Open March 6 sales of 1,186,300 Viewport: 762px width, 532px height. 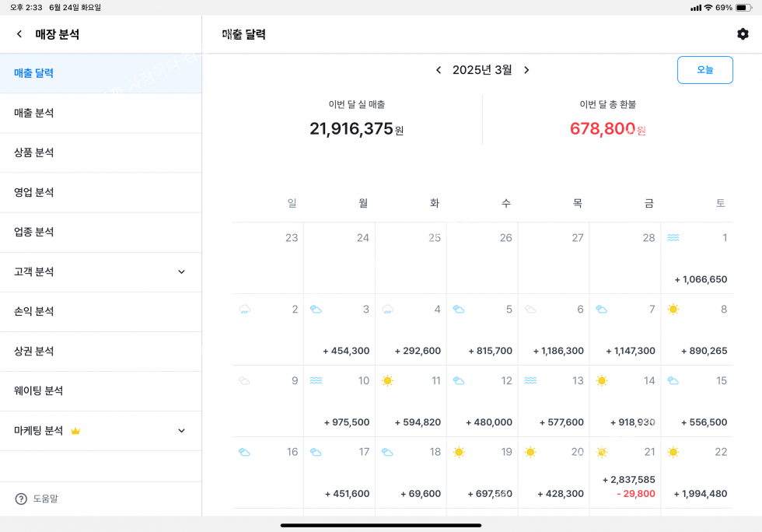click(558, 351)
